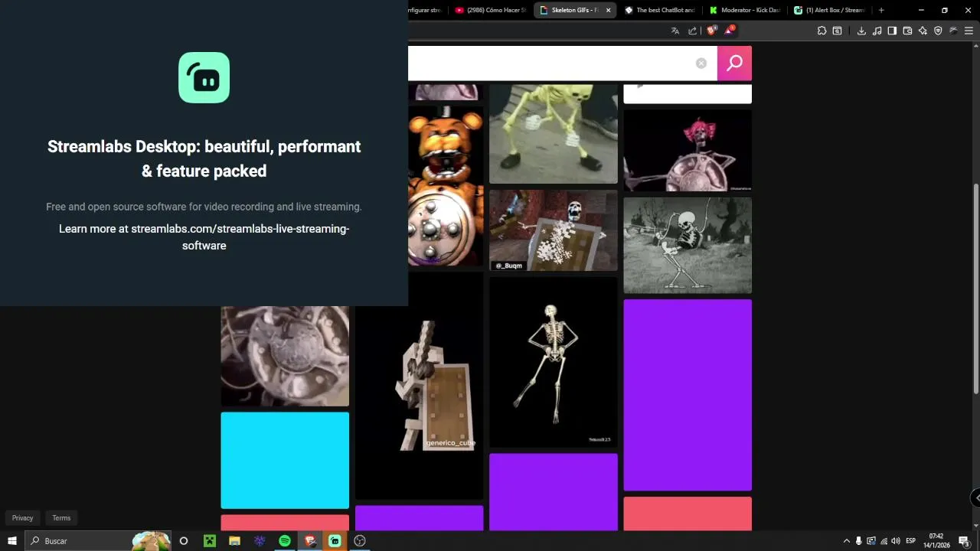Open the grayscale round metal shield GIF
This screenshot has height=551, width=980.
coord(285,356)
